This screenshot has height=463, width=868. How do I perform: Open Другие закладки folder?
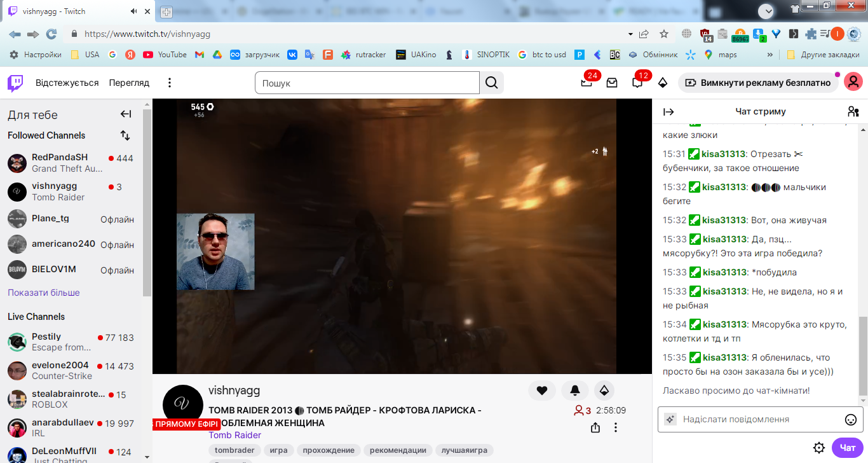[822, 55]
